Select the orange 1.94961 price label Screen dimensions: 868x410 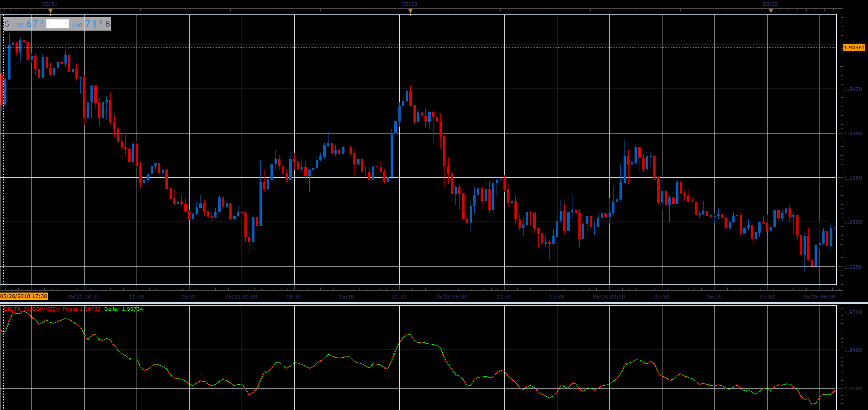click(854, 48)
